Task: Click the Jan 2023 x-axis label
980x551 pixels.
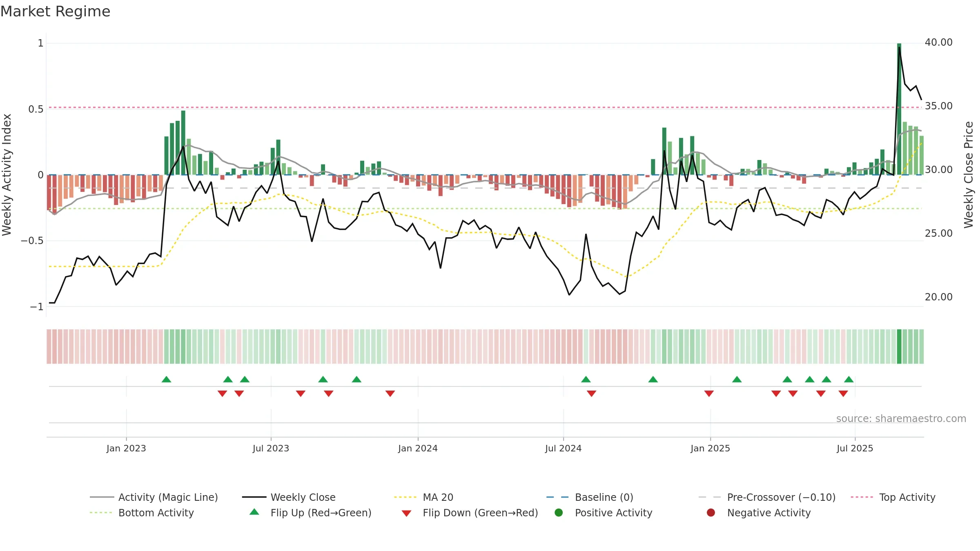Action: click(126, 448)
